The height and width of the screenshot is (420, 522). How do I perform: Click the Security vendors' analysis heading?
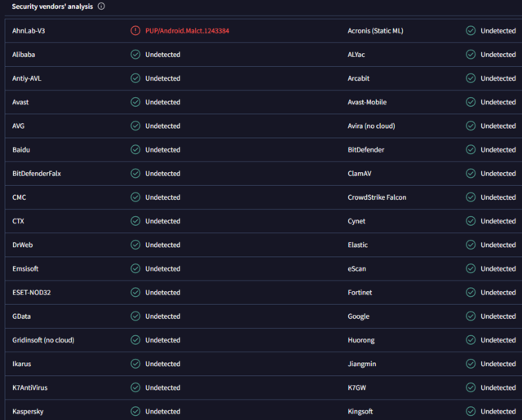pos(52,7)
